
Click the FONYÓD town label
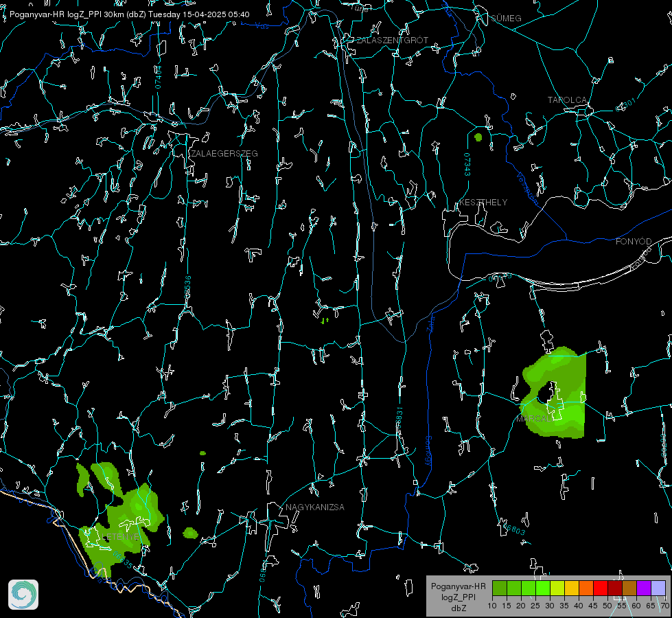click(634, 242)
